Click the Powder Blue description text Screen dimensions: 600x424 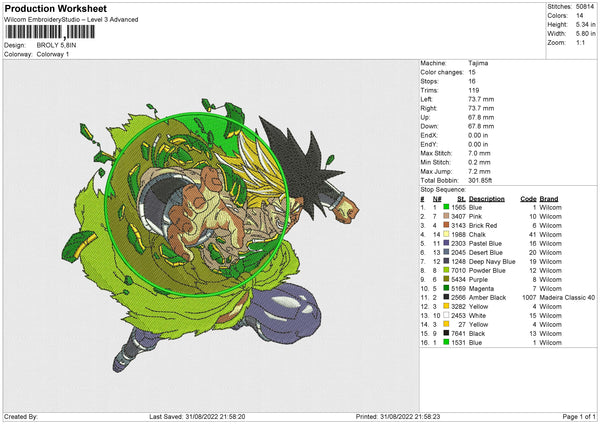tap(487, 270)
